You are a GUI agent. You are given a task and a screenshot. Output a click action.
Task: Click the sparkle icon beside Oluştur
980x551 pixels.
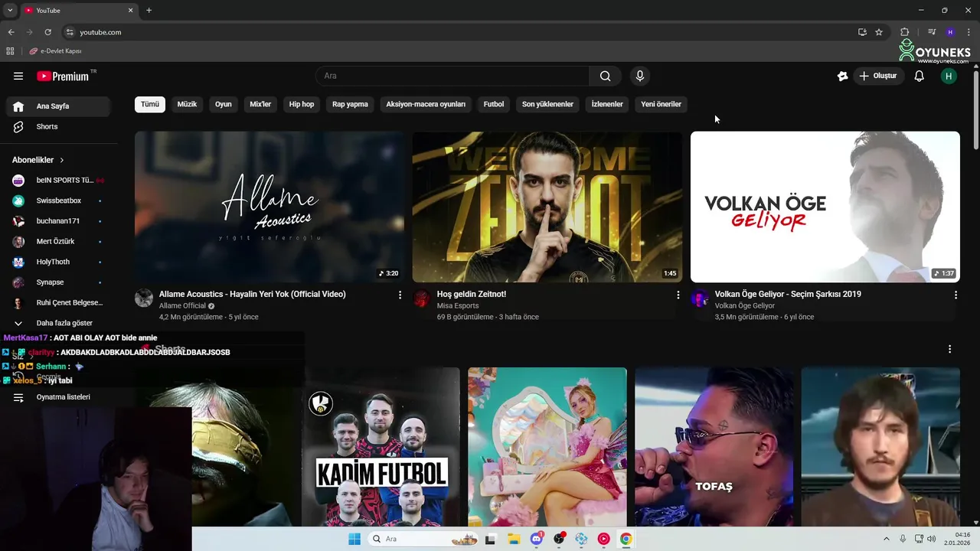[842, 76]
